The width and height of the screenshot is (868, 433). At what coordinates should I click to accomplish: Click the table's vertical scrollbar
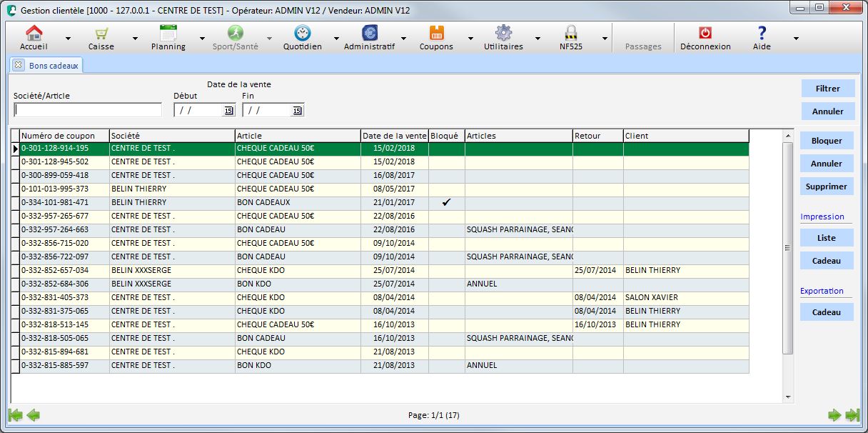click(788, 247)
